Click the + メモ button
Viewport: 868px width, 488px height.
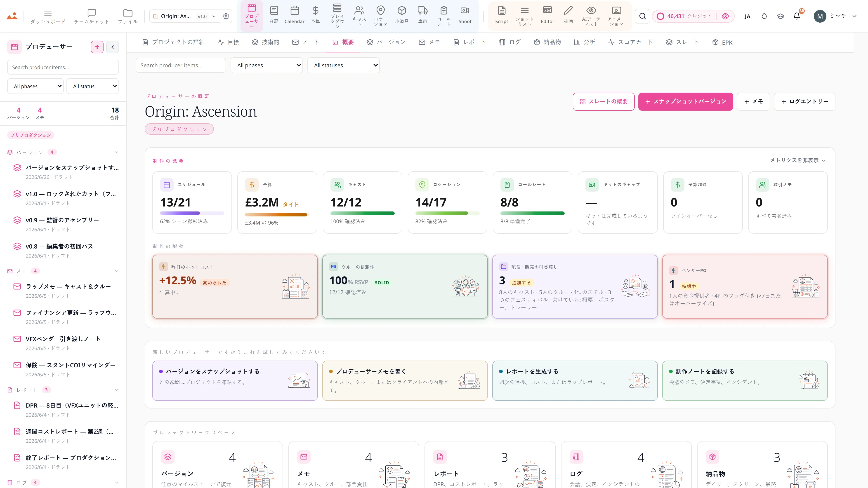point(753,102)
